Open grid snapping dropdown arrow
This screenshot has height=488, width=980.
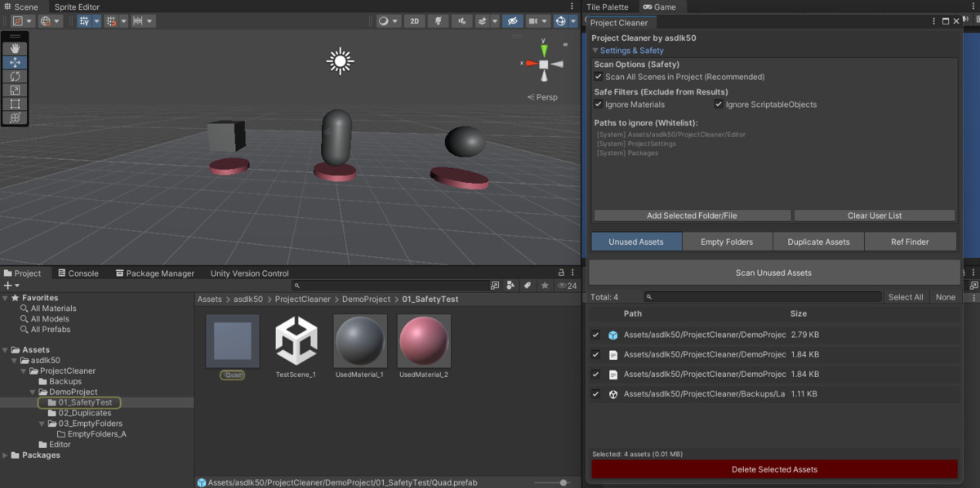click(x=96, y=21)
